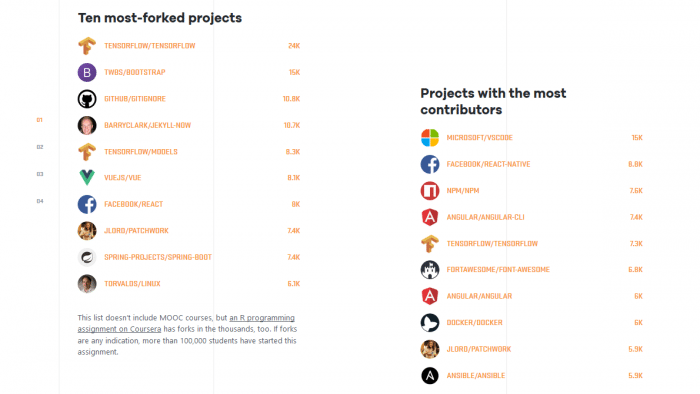
Task: Open the docker/docker project link
Action: click(x=475, y=323)
